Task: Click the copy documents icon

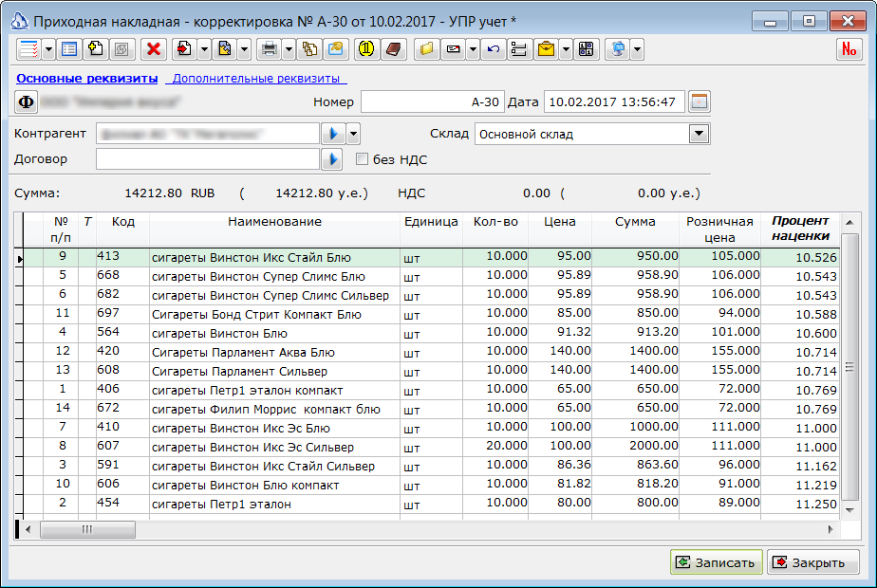Action: pyautogui.click(x=309, y=49)
